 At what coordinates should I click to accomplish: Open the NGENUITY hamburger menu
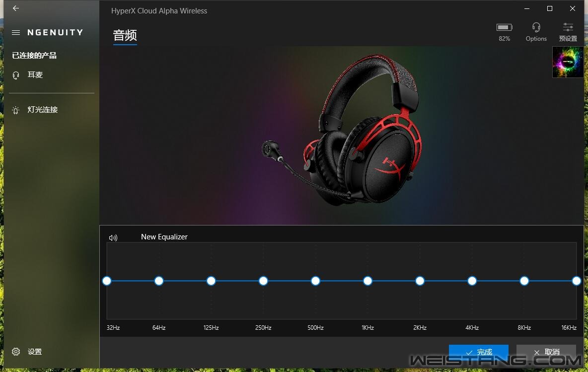coord(16,33)
